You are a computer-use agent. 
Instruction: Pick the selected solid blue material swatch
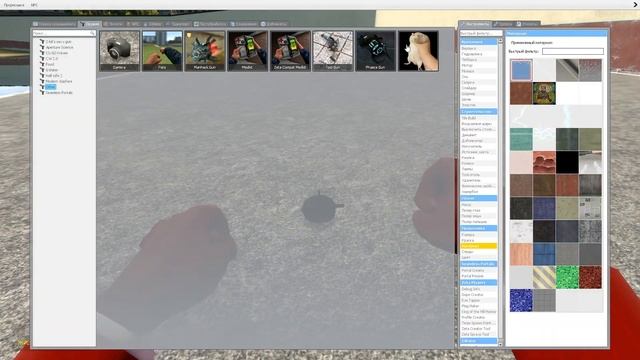point(521,70)
